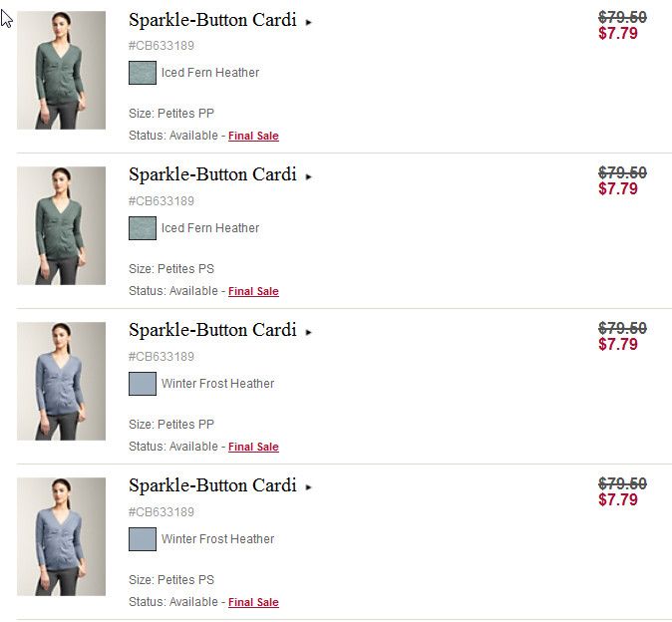
Task: Open Sparkle-Button Cardi title for Iced Fern Petites PP
Action: (x=212, y=20)
